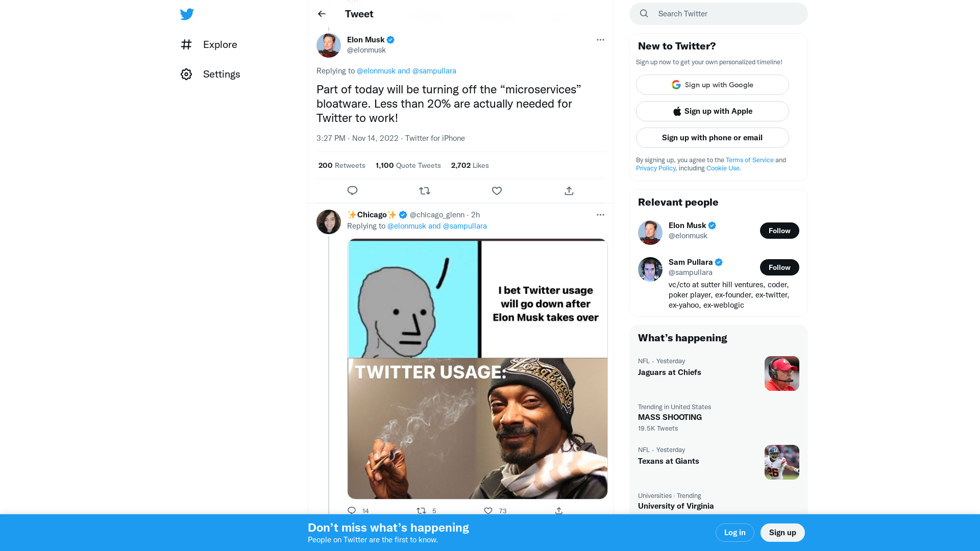This screenshot has height=551, width=980.
Task: Open the Explore page via hashtag icon
Action: coord(186,45)
